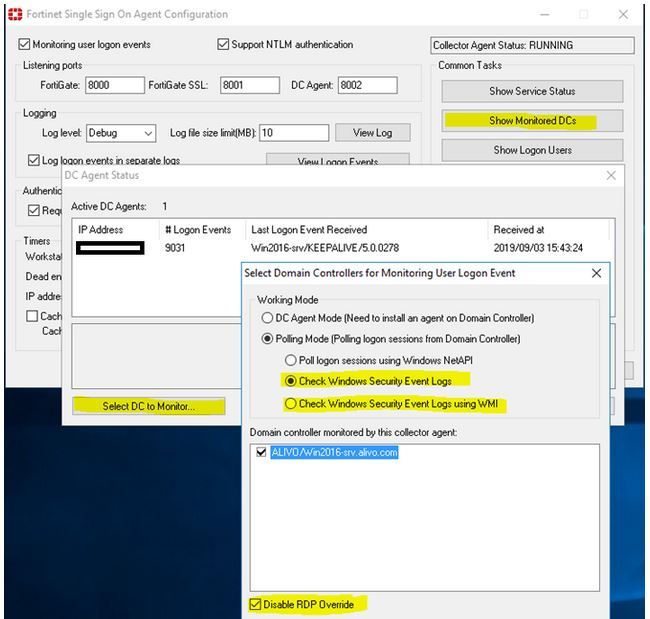Click the Collector Agent Status RUNNING field
The width and height of the screenshot is (650, 619).
532,45
